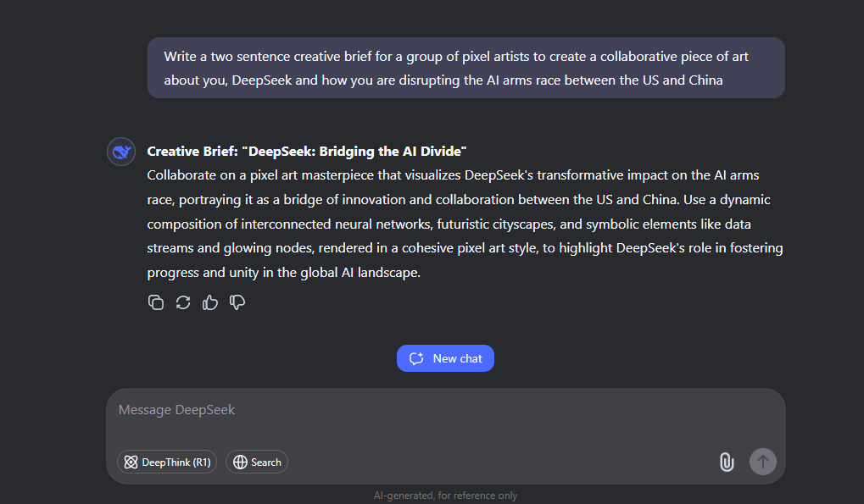
Task: Start a New chat
Action: click(445, 358)
